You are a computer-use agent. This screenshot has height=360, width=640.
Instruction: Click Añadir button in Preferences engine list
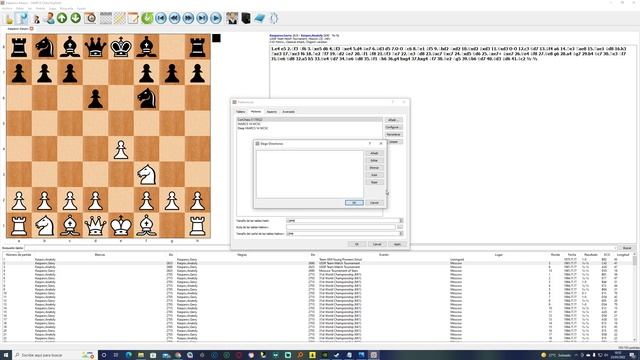[393, 120]
